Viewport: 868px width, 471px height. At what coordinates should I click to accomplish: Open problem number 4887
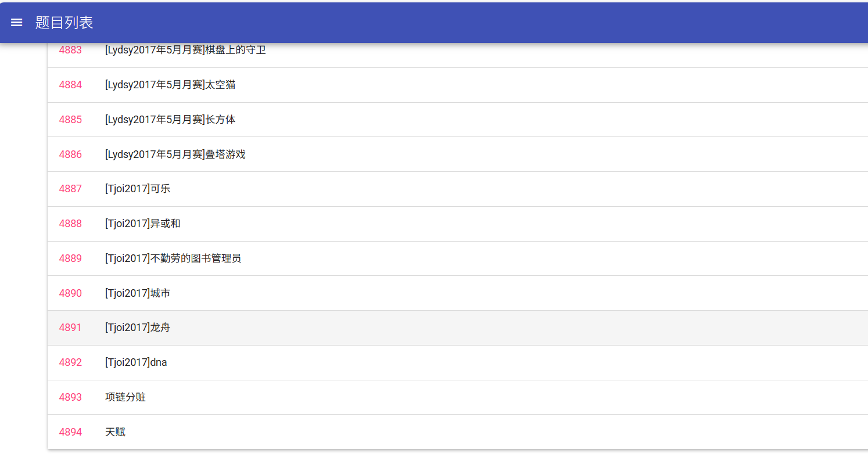pos(70,189)
